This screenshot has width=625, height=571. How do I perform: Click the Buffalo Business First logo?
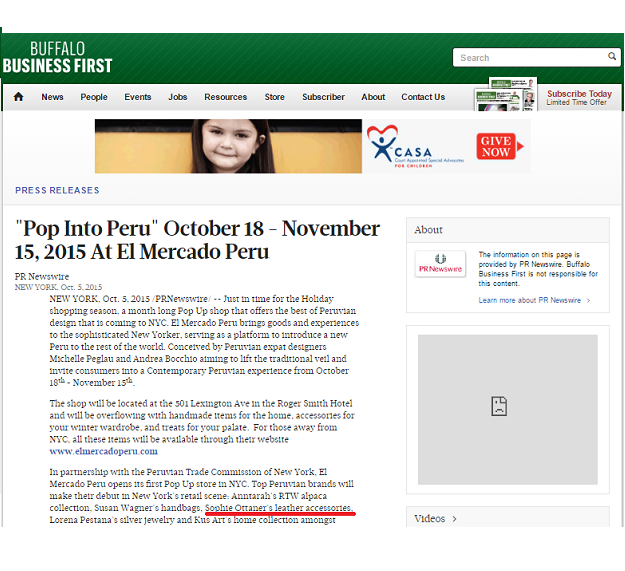click(57, 58)
